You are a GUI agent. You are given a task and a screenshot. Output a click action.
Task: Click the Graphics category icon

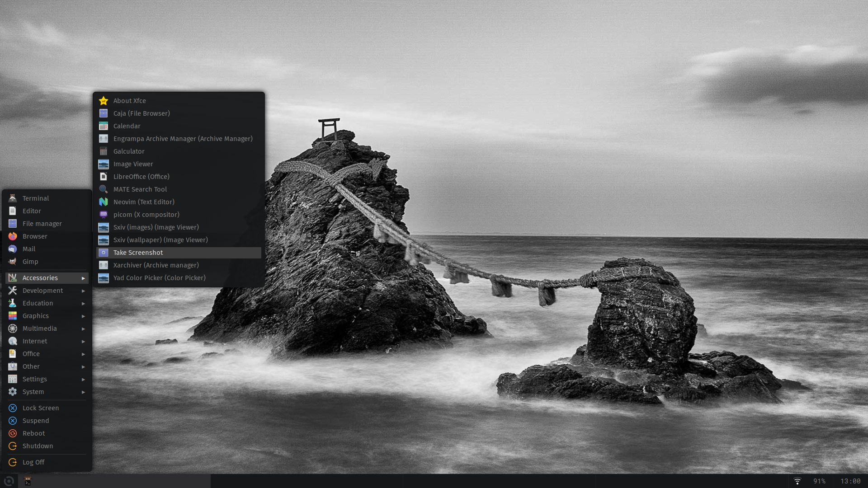(x=13, y=316)
